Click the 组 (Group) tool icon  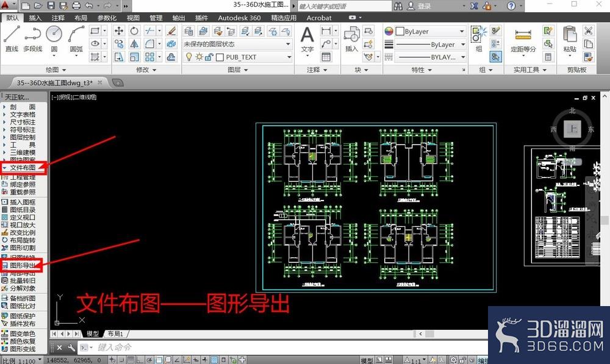pos(478,38)
